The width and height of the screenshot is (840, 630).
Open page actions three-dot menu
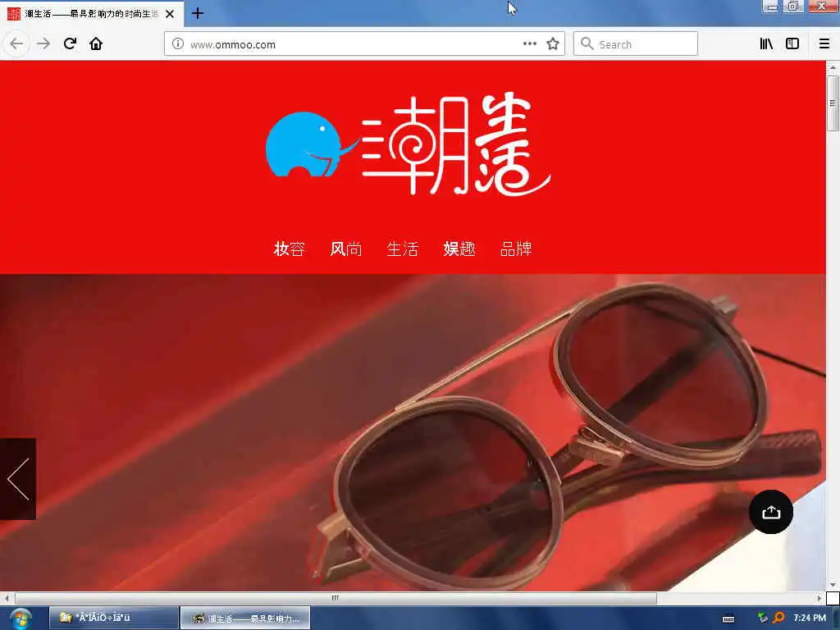tap(529, 44)
